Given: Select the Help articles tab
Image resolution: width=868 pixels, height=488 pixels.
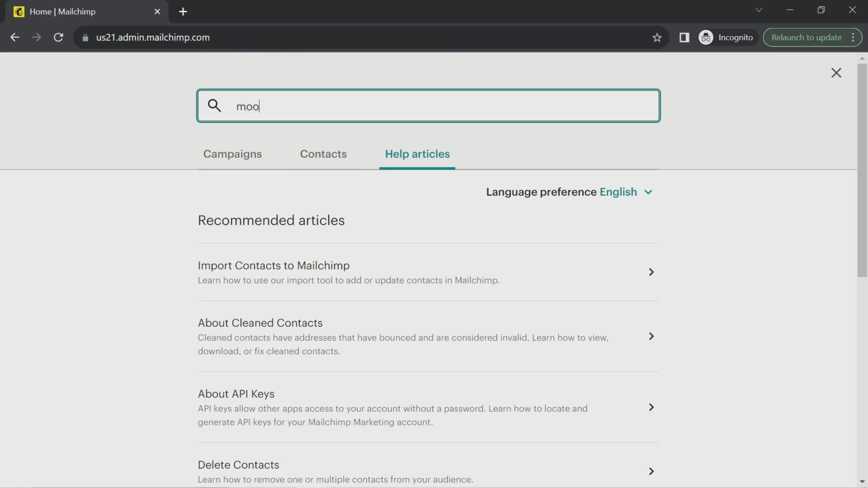Looking at the screenshot, I should [x=417, y=154].
